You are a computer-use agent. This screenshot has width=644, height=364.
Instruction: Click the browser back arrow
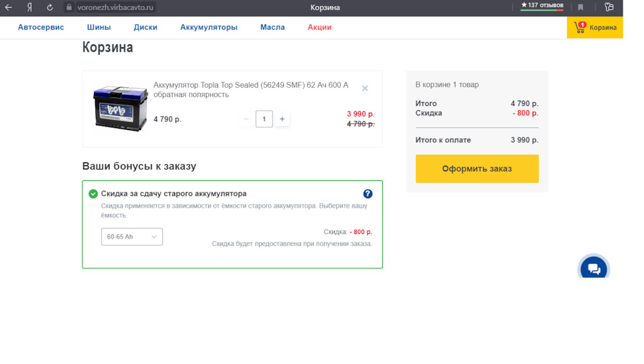point(9,7)
